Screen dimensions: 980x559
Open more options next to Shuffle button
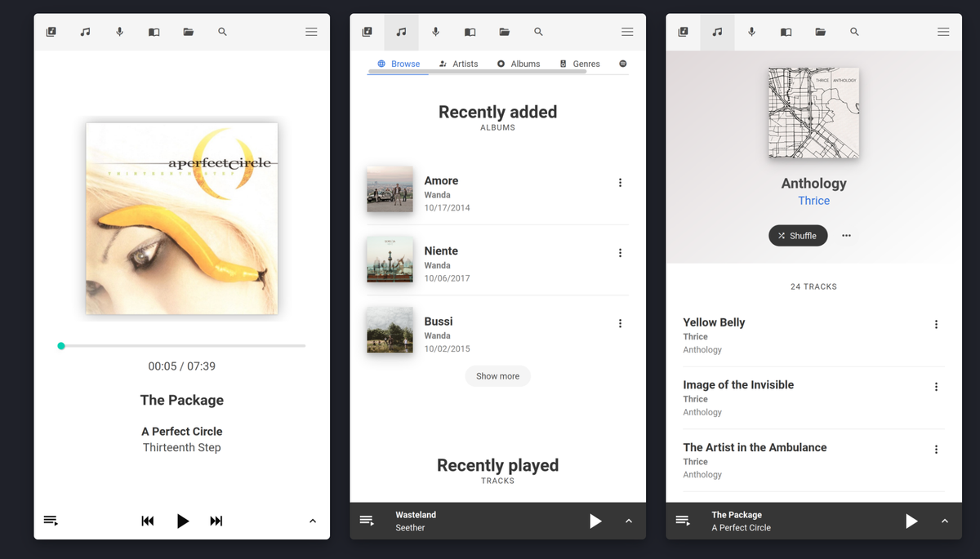coord(846,236)
